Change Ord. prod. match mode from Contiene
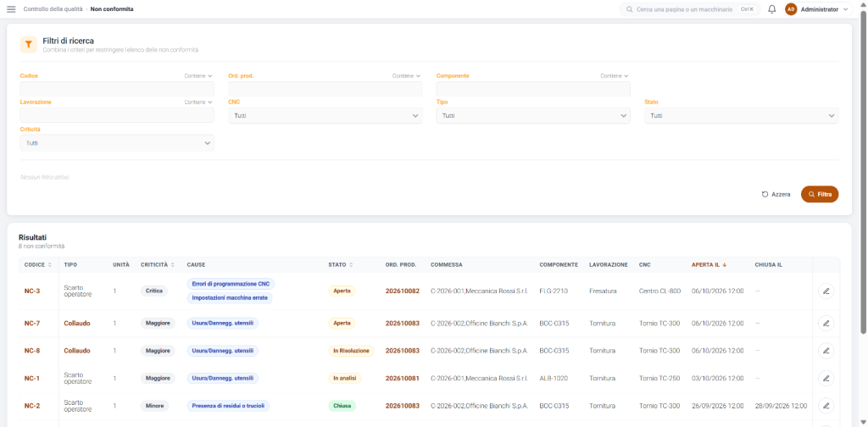Image resolution: width=868 pixels, height=427 pixels. click(x=406, y=75)
